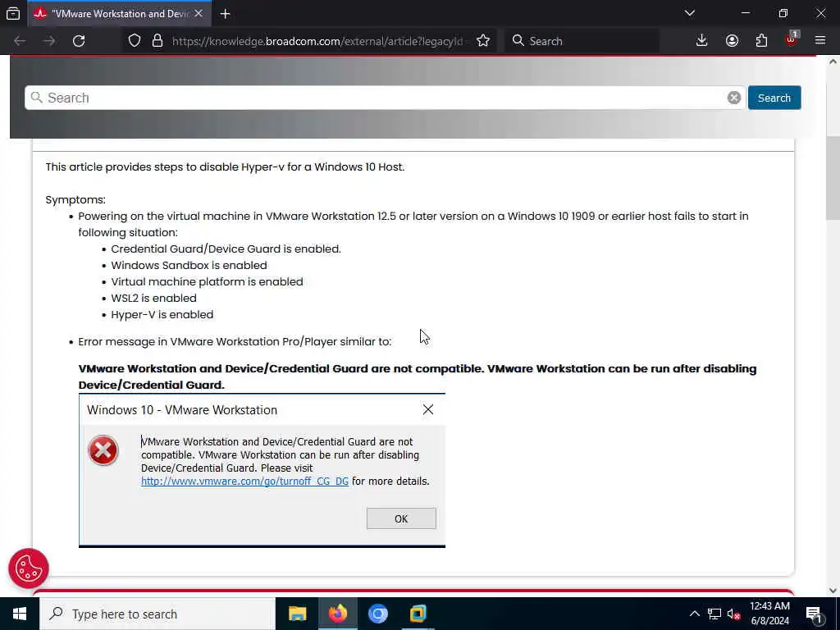
Task: Open a new browser tab
Action: [x=225, y=14]
